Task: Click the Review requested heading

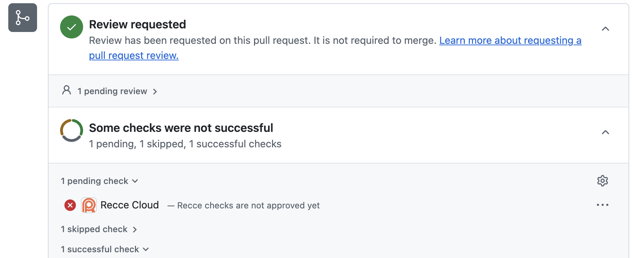Action: [x=137, y=24]
